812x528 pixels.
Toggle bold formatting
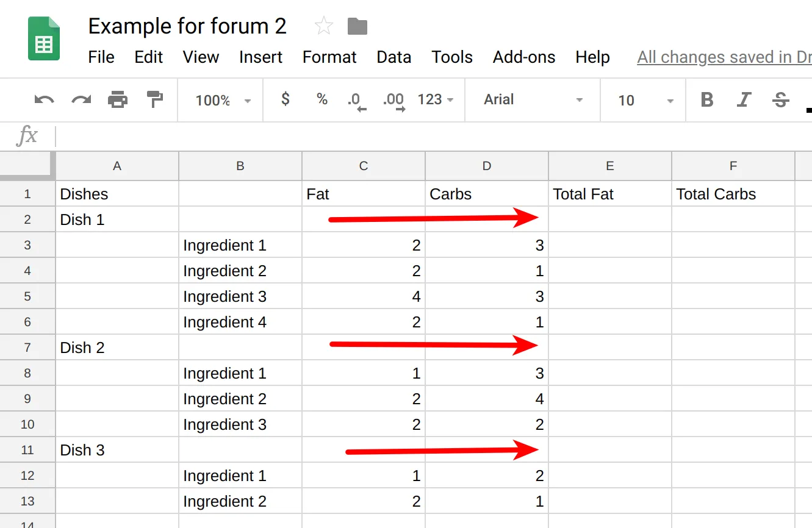[707, 100]
